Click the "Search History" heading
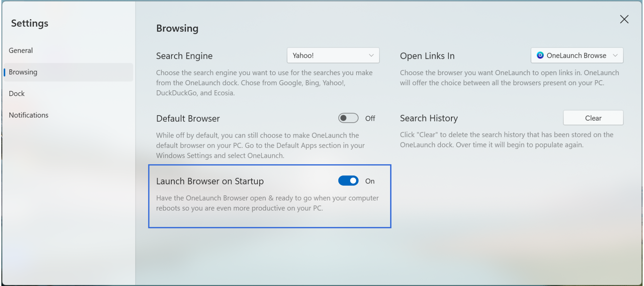The width and height of the screenshot is (644, 286). coord(429,118)
